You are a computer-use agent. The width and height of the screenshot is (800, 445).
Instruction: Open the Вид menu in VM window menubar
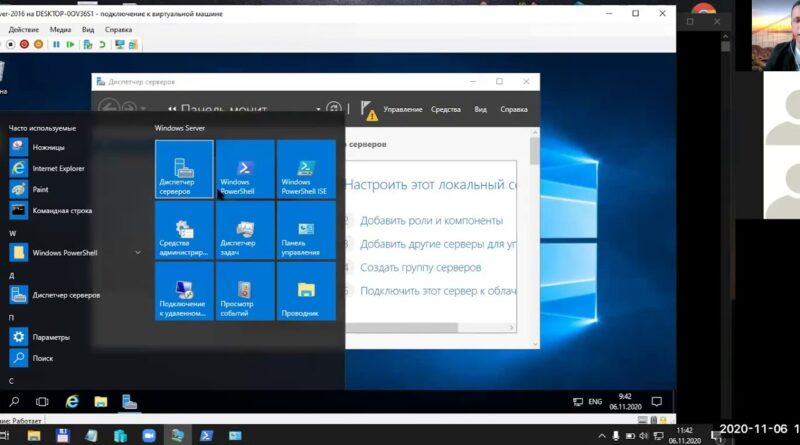point(88,30)
